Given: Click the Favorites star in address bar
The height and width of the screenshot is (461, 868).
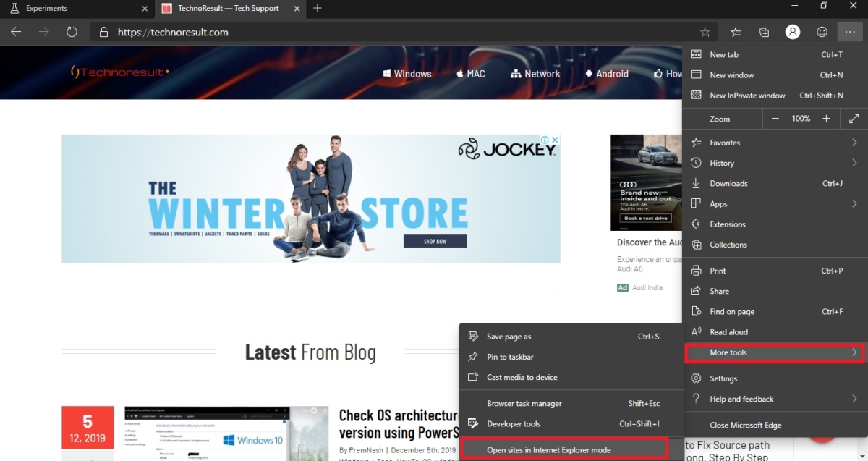Looking at the screenshot, I should pyautogui.click(x=705, y=32).
